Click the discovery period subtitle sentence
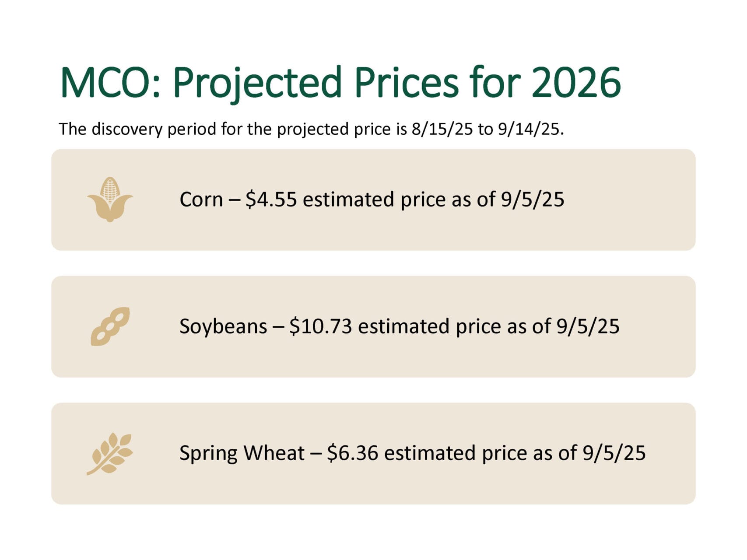 [311, 129]
